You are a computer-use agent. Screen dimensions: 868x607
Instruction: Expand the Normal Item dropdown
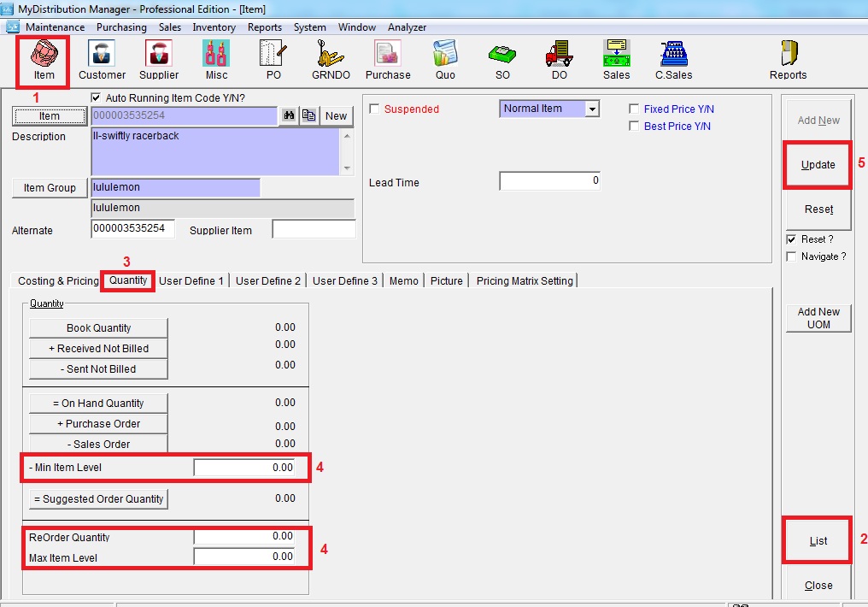pos(592,109)
